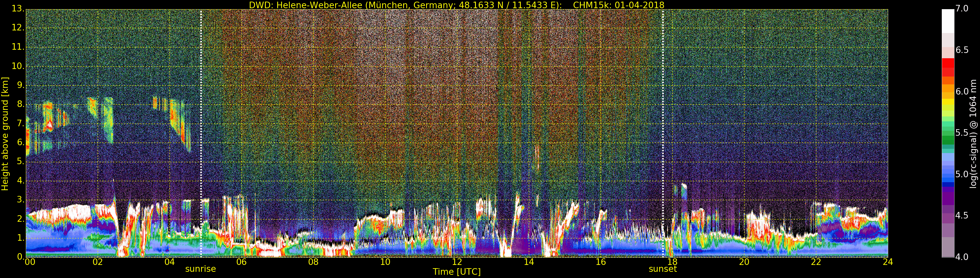This screenshot has height=278, width=980.
Task: Click the 'sunrise' label below the axis
Action: [201, 269]
